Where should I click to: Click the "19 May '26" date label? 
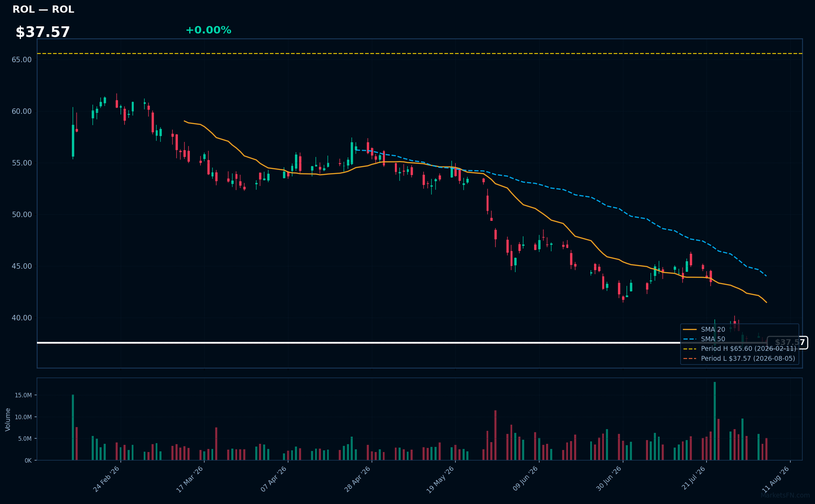coord(440,479)
